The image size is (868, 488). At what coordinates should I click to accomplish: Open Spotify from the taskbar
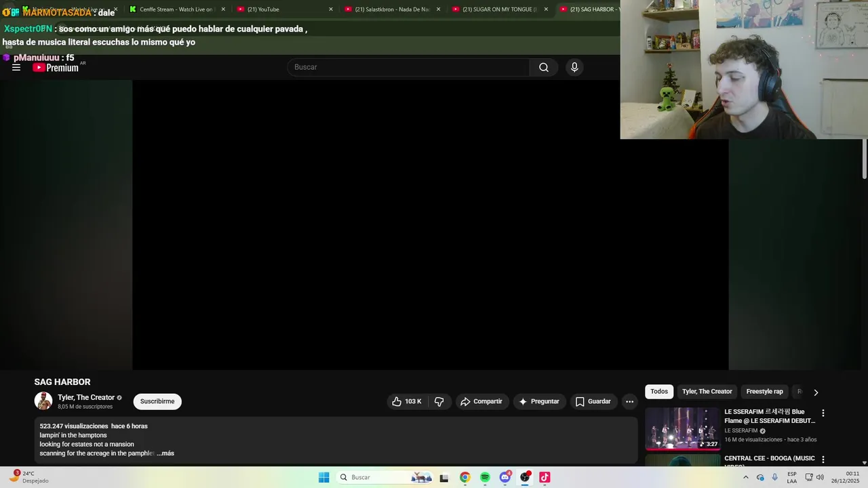click(485, 477)
